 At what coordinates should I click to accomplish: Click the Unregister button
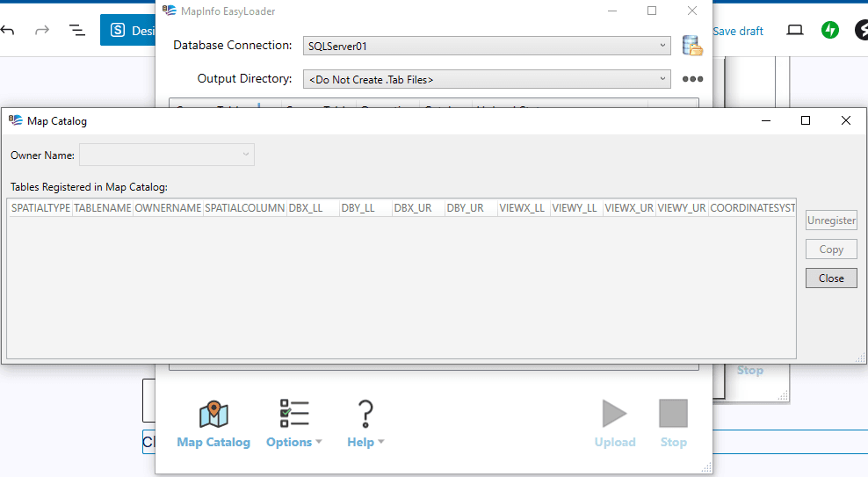click(831, 220)
